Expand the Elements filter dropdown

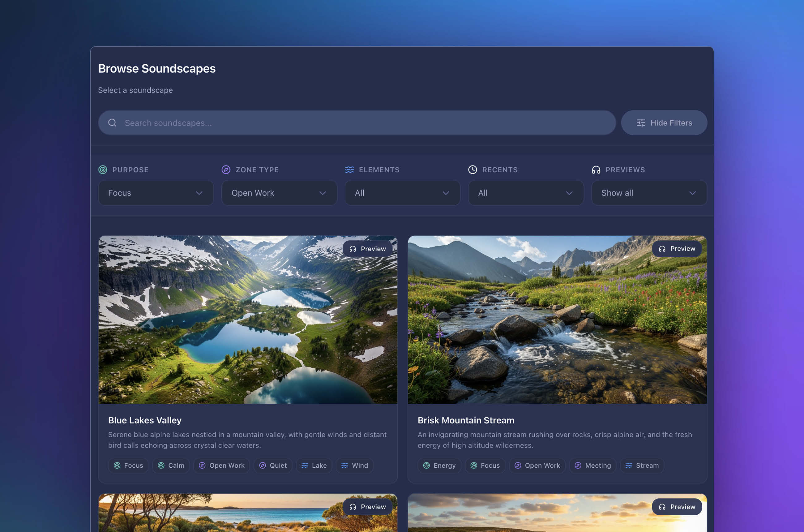(402, 193)
